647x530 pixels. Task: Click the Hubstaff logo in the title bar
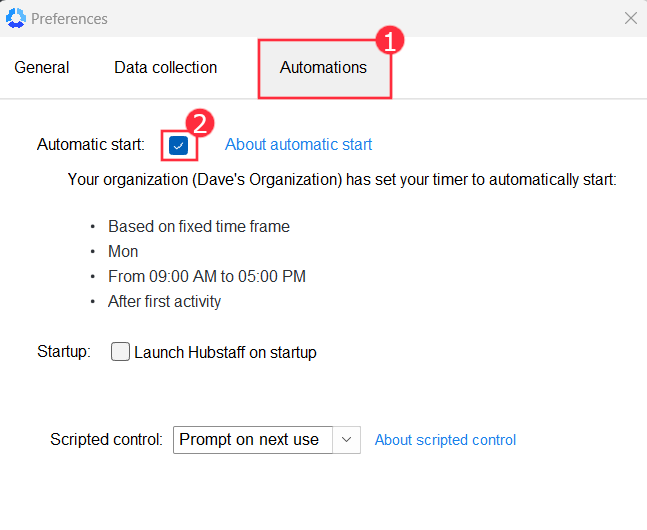click(x=16, y=18)
